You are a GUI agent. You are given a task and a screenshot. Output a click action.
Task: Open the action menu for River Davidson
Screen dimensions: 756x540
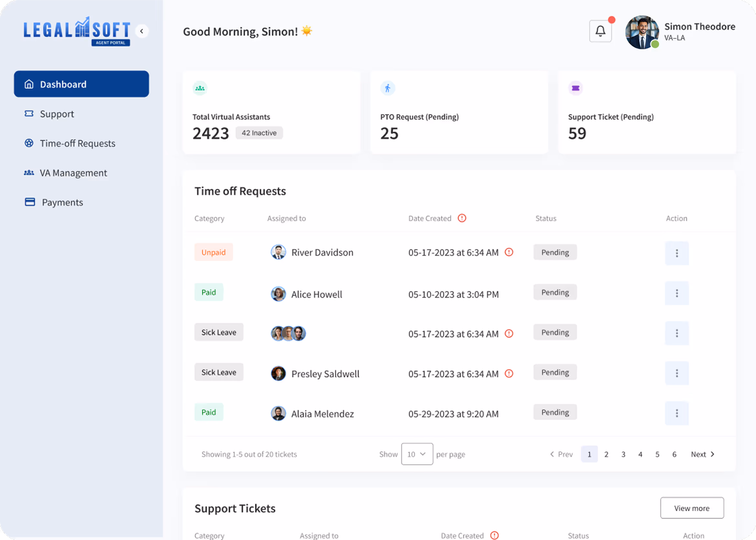[x=677, y=253]
